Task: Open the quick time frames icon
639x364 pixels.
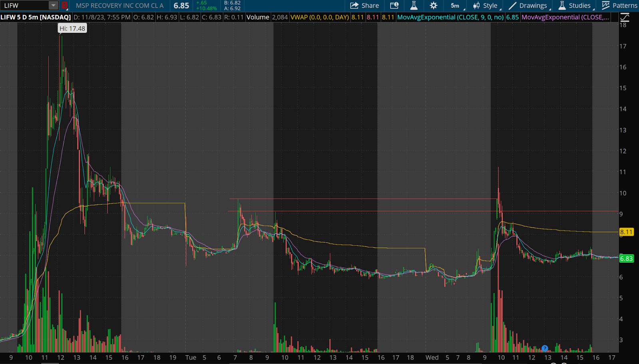Action: [394, 6]
